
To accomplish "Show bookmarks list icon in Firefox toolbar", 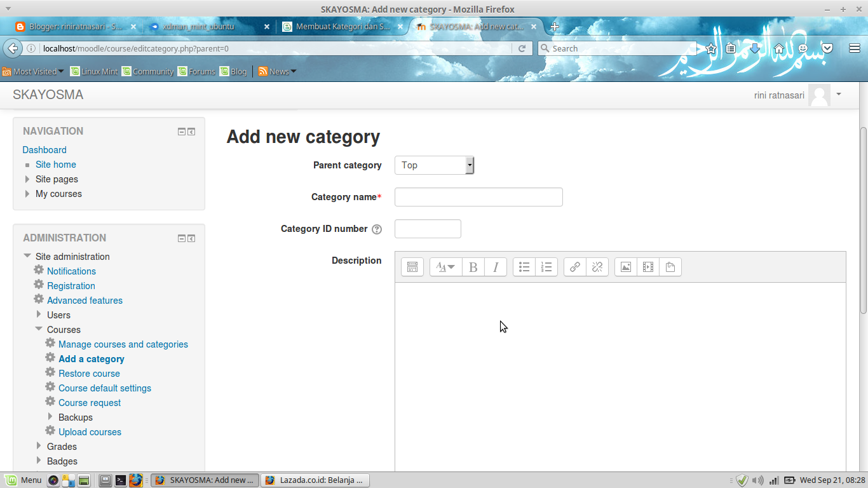I will (x=731, y=48).
